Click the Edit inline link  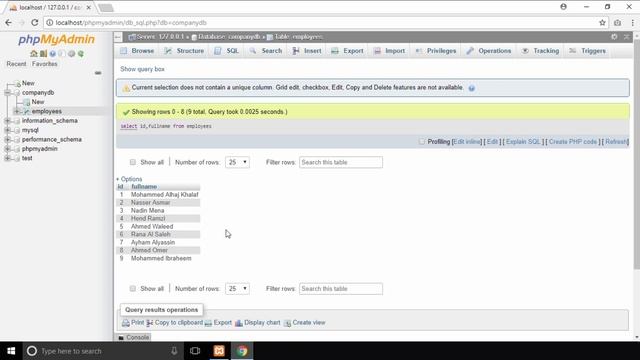(x=467, y=142)
